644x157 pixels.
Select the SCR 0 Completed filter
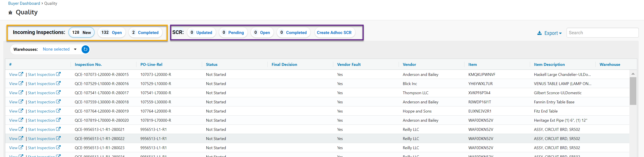click(x=293, y=33)
